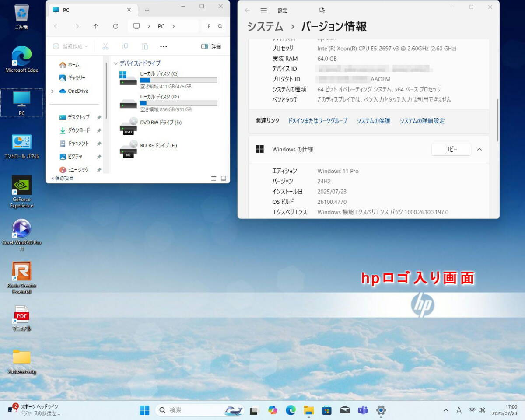This screenshot has height=420, width=525.
Task: Refresh the Explorer view
Action: [x=115, y=26]
